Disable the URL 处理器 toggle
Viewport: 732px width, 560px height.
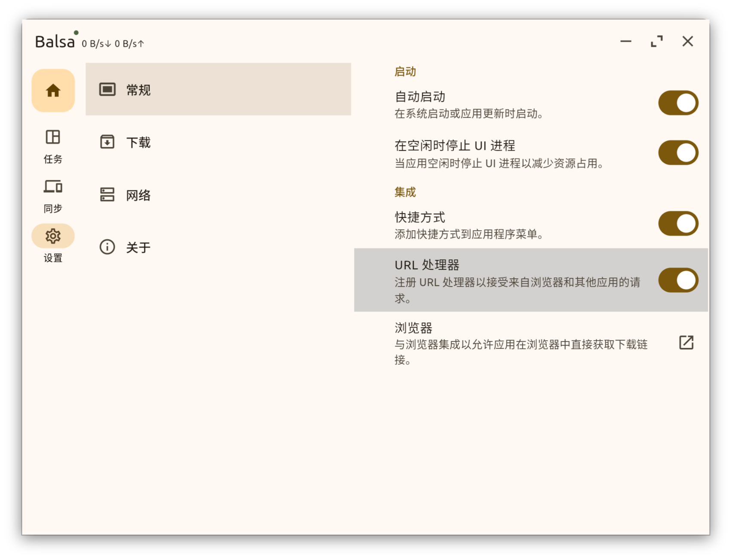678,280
